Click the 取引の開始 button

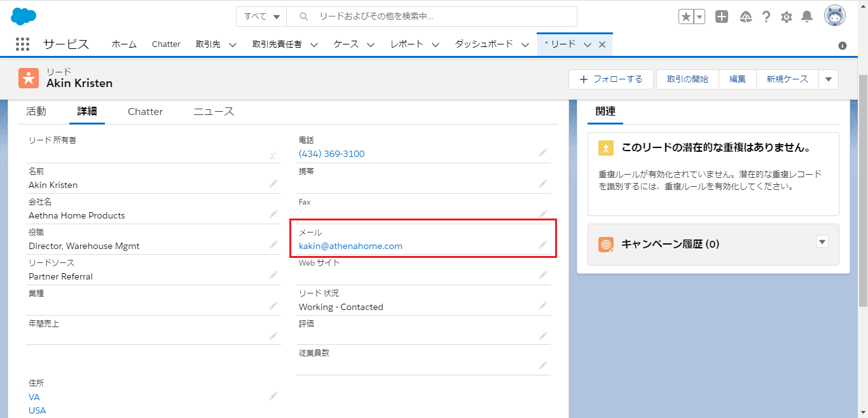point(687,79)
